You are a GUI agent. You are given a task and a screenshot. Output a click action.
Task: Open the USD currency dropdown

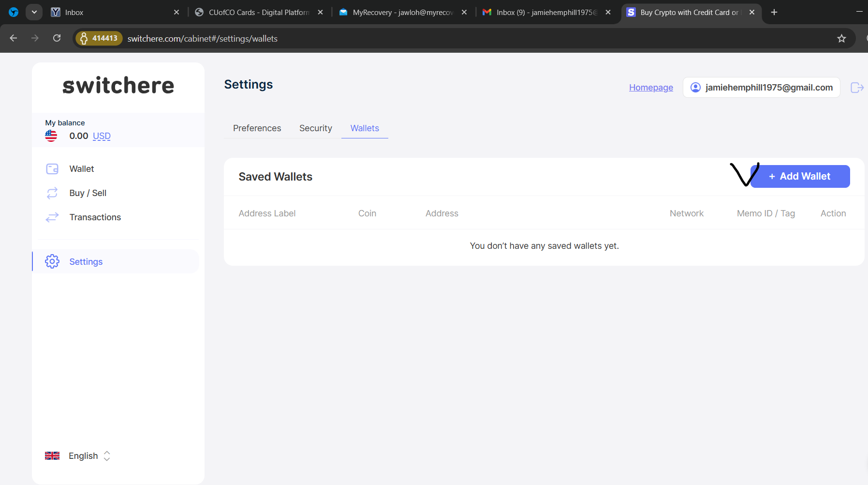click(102, 136)
